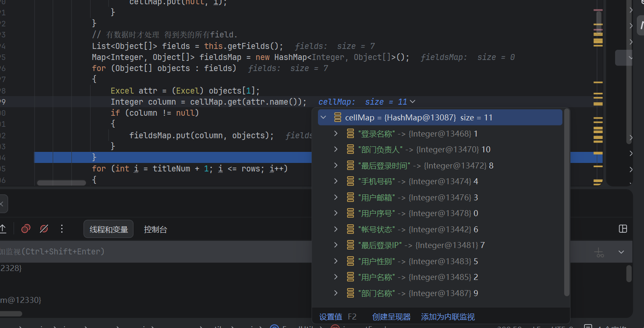Expand the "帐号状态" map entry

pyautogui.click(x=336, y=229)
